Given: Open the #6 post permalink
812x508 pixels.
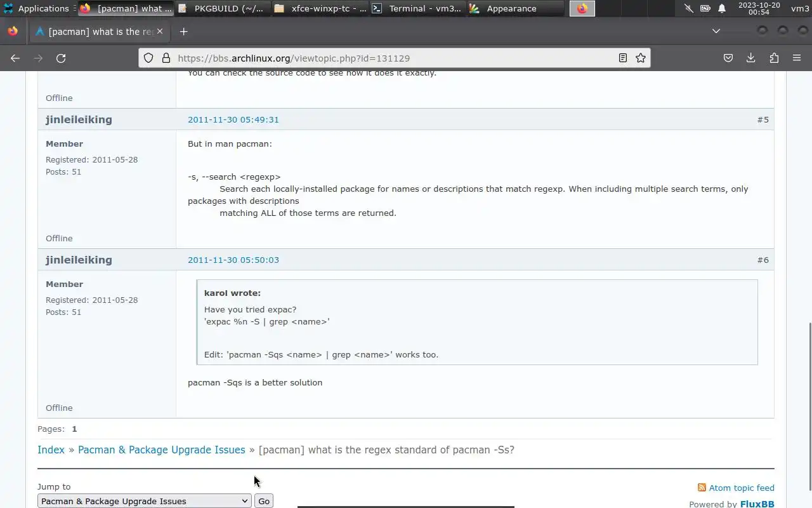Looking at the screenshot, I should point(763,260).
